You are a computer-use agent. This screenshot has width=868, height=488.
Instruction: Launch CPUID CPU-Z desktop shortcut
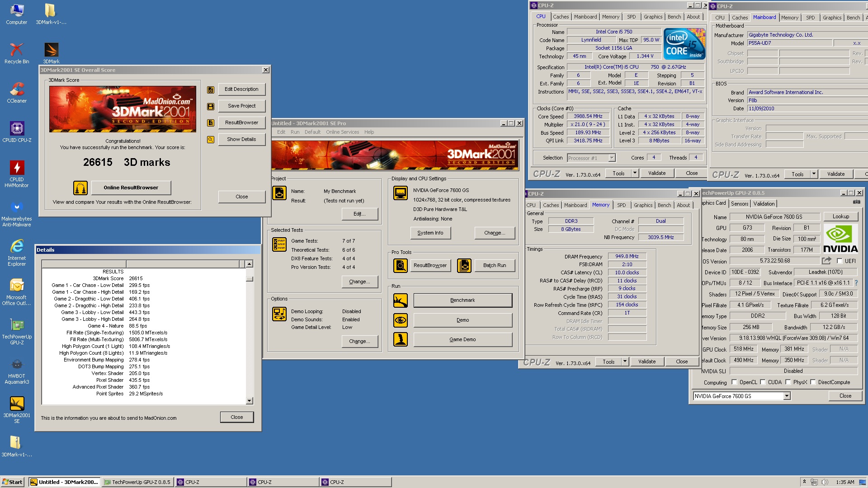17,132
